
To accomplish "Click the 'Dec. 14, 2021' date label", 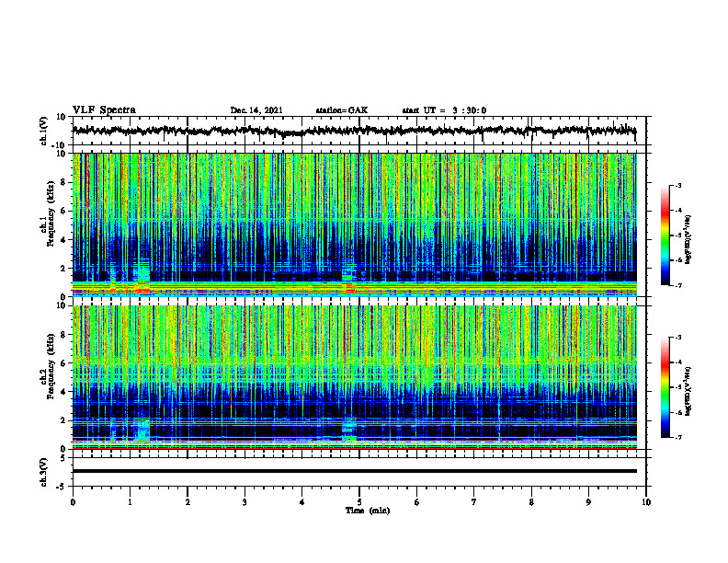I will click(x=256, y=110).
